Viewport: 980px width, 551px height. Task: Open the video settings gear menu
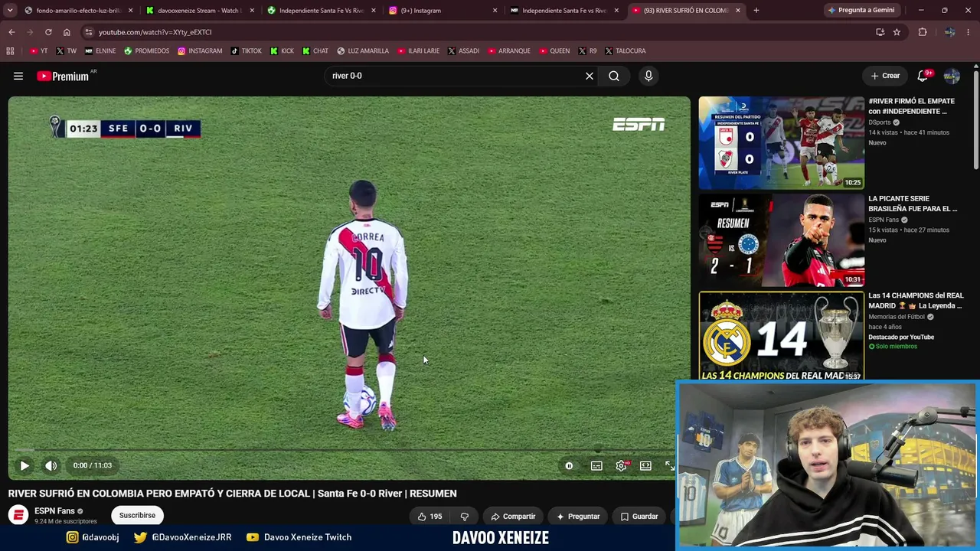point(621,465)
